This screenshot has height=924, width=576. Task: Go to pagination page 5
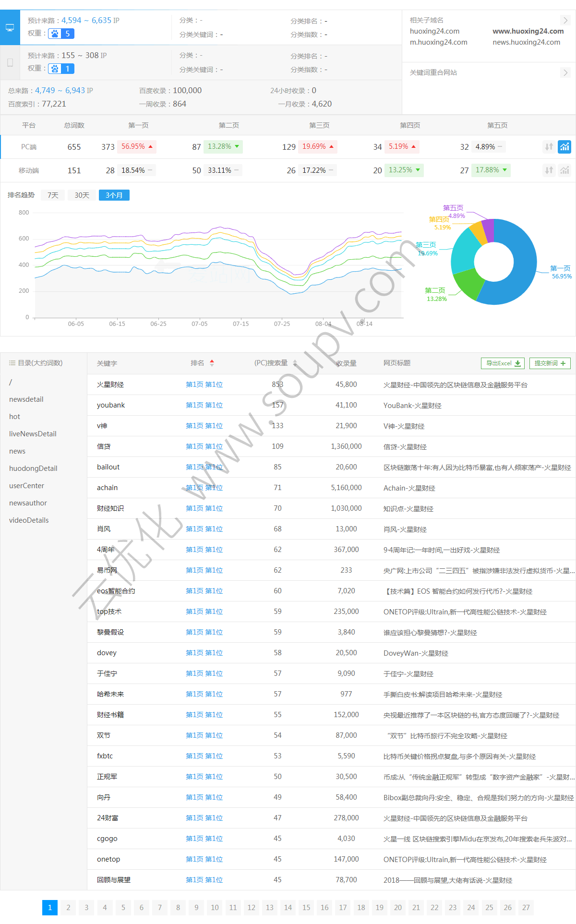pos(123,907)
